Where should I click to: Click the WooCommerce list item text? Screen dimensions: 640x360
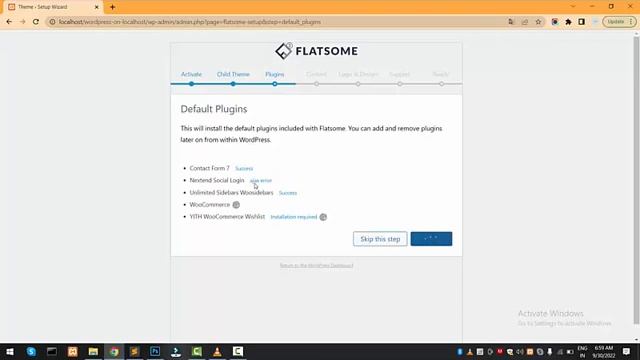tap(210, 204)
